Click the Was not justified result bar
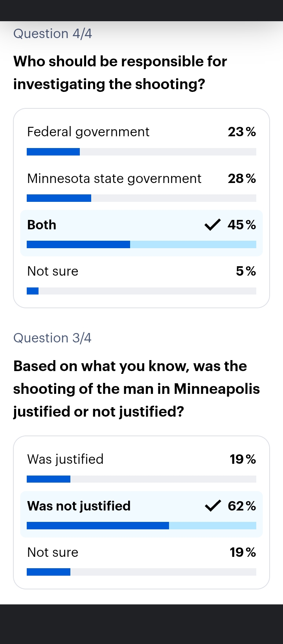283x644 pixels. coord(141,526)
